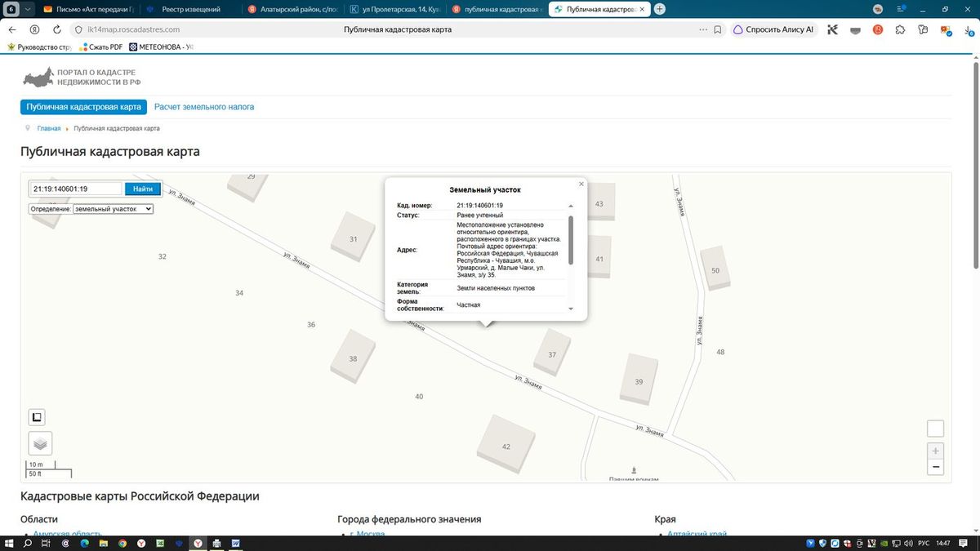The image size is (980, 551).
Task: Switch to the ул Пролетарская, 14 tab
Action: pyautogui.click(x=395, y=9)
